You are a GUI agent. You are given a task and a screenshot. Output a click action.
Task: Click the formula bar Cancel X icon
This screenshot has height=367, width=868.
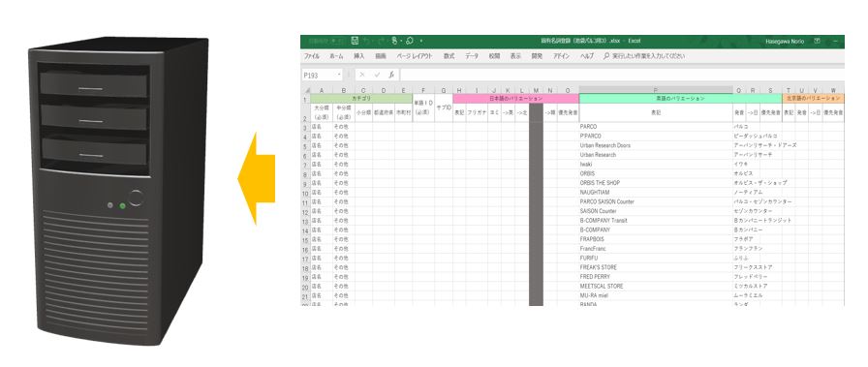(362, 75)
